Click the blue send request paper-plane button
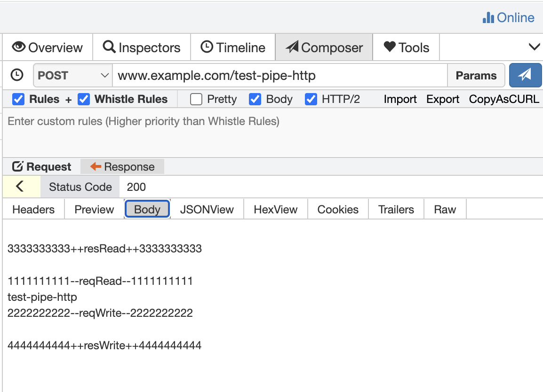Screen dimensions: 543x392 pos(525,75)
